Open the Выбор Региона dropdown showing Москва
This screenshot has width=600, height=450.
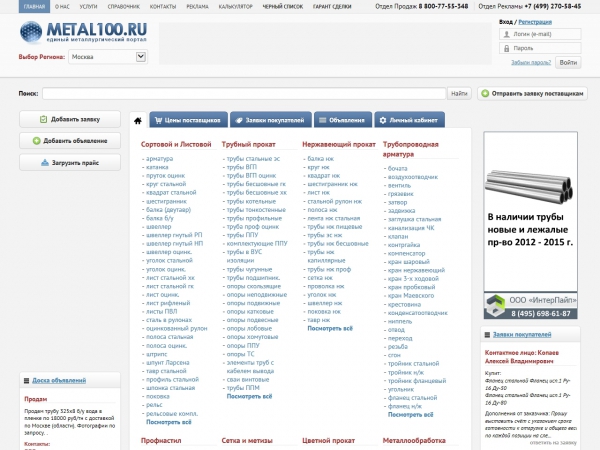coord(108,57)
